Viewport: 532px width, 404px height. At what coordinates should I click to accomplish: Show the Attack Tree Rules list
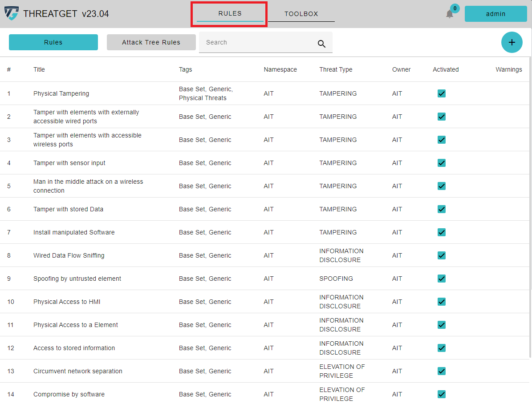pos(151,42)
